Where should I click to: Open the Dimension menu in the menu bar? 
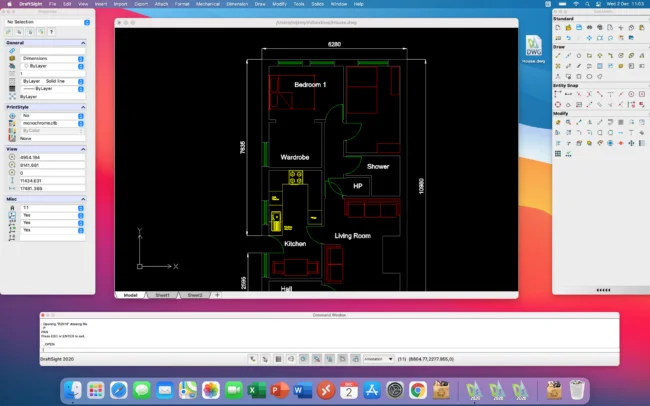click(x=238, y=4)
